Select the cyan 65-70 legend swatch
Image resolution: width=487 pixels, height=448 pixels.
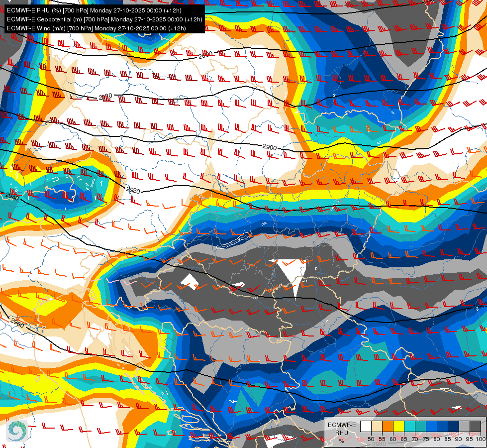410,426
